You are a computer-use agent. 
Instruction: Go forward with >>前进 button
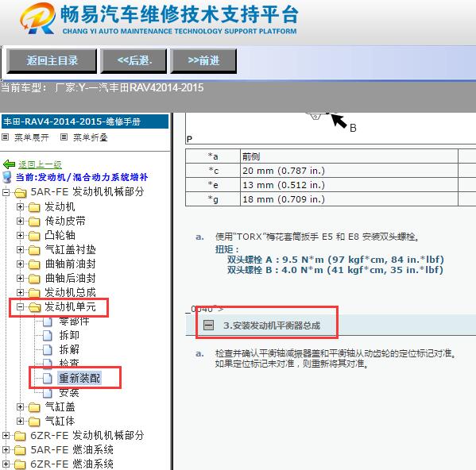pyautogui.click(x=203, y=61)
